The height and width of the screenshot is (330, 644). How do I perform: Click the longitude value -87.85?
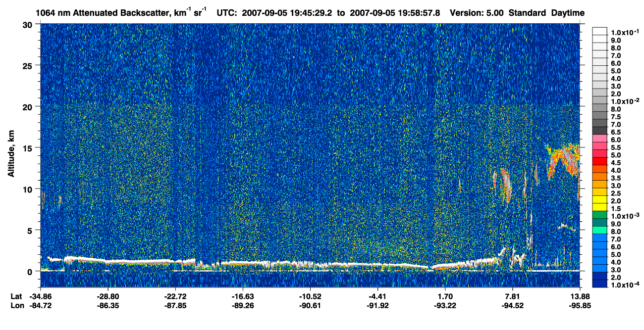coord(175,305)
